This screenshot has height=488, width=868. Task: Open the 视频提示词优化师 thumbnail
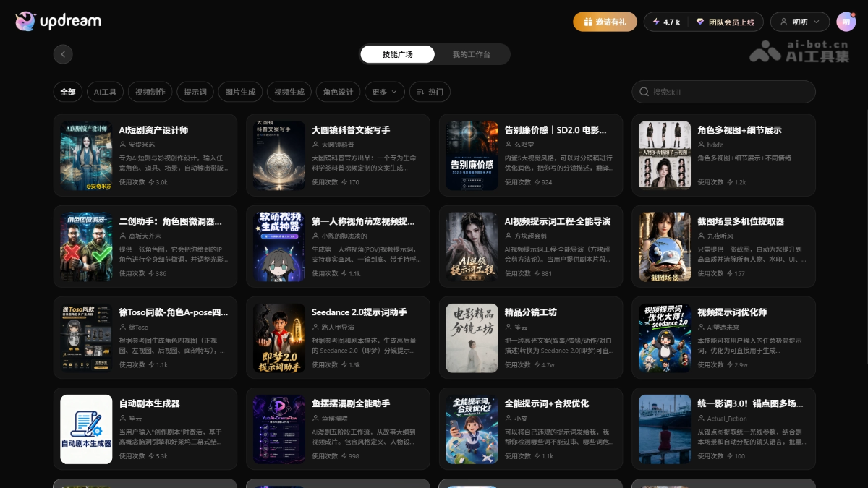[x=665, y=338]
